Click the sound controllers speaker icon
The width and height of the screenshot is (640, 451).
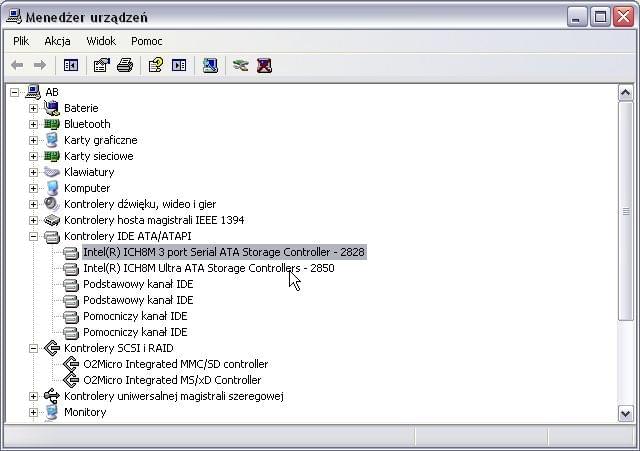tap(52, 204)
